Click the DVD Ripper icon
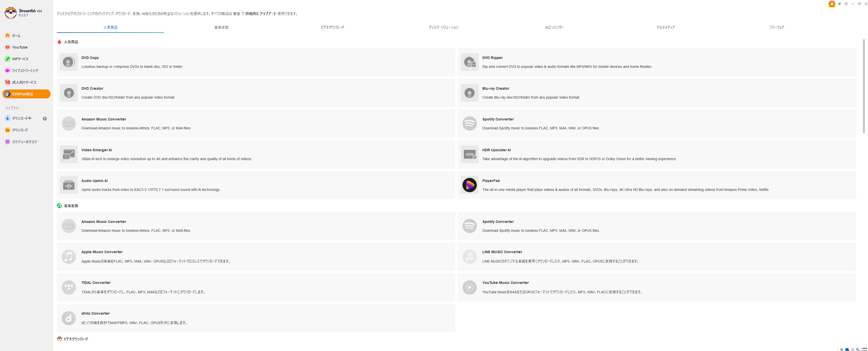This screenshot has width=868, height=351. 469,62
